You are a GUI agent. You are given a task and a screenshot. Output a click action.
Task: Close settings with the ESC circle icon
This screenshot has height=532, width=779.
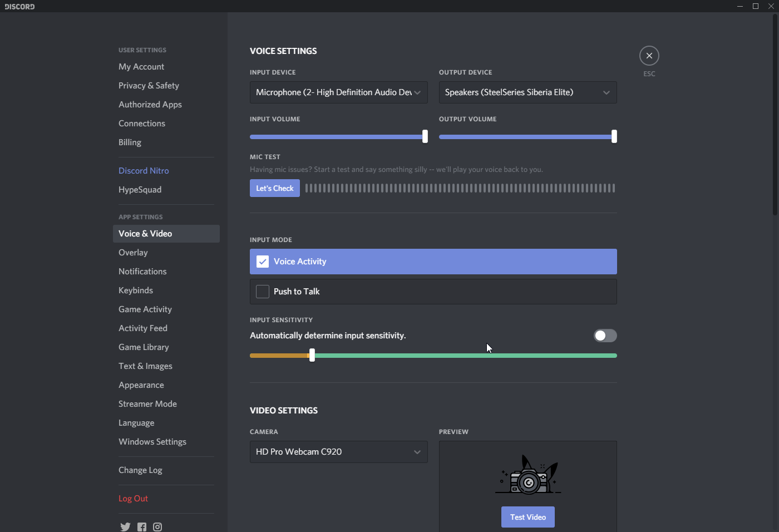point(649,56)
